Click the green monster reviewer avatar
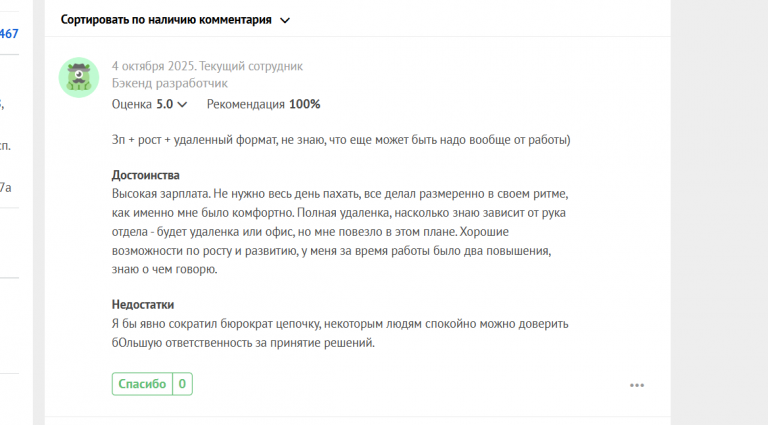This screenshot has width=768, height=425. click(79, 77)
